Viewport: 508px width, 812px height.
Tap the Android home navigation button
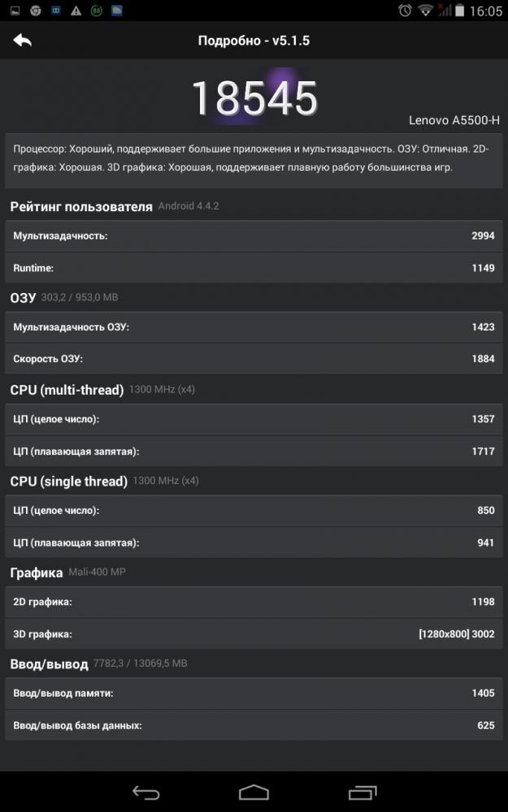click(x=254, y=793)
